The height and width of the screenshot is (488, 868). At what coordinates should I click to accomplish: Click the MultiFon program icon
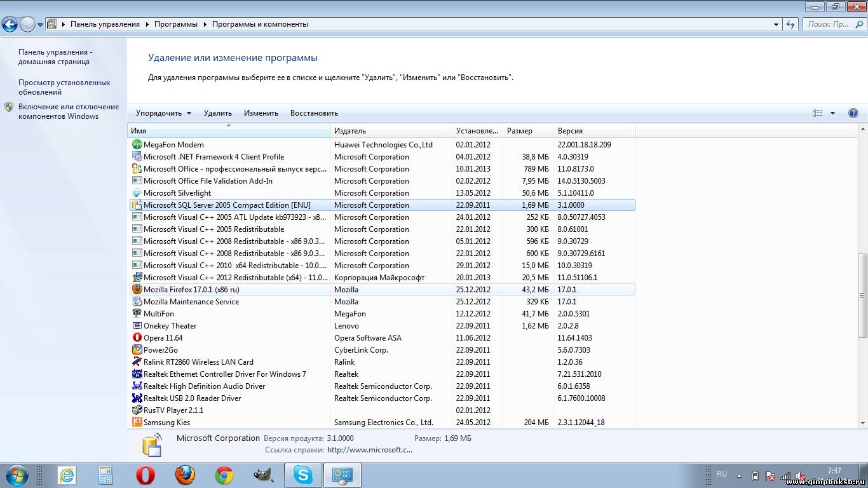pos(137,314)
